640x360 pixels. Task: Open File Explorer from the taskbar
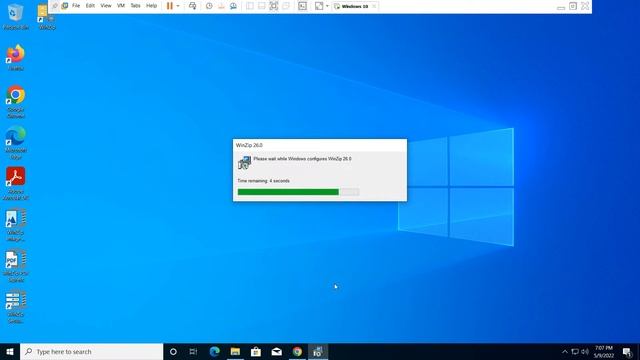click(235, 351)
